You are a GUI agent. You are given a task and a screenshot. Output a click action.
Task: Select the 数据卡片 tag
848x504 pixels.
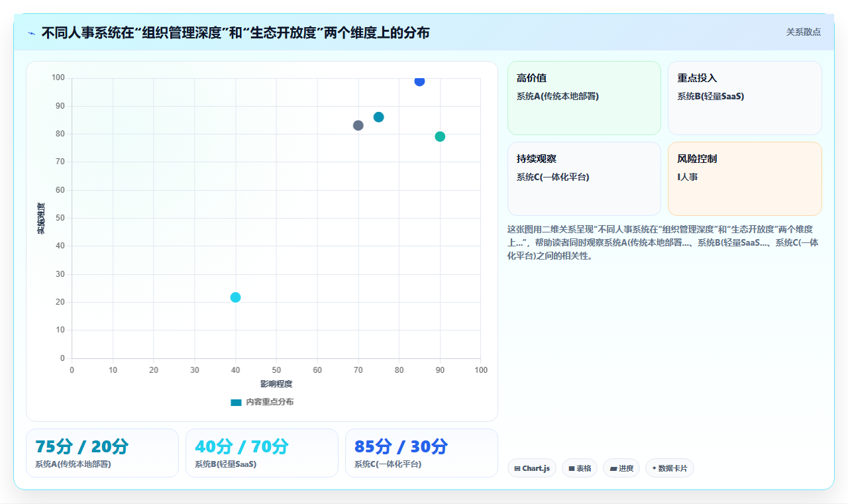pos(670,468)
